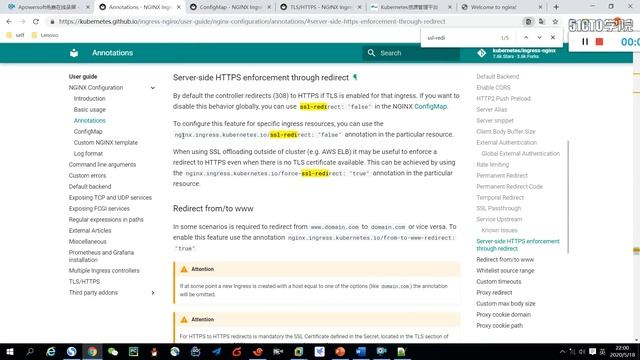
Task: Open Multiple Ingress controllers page
Action: tap(104, 271)
